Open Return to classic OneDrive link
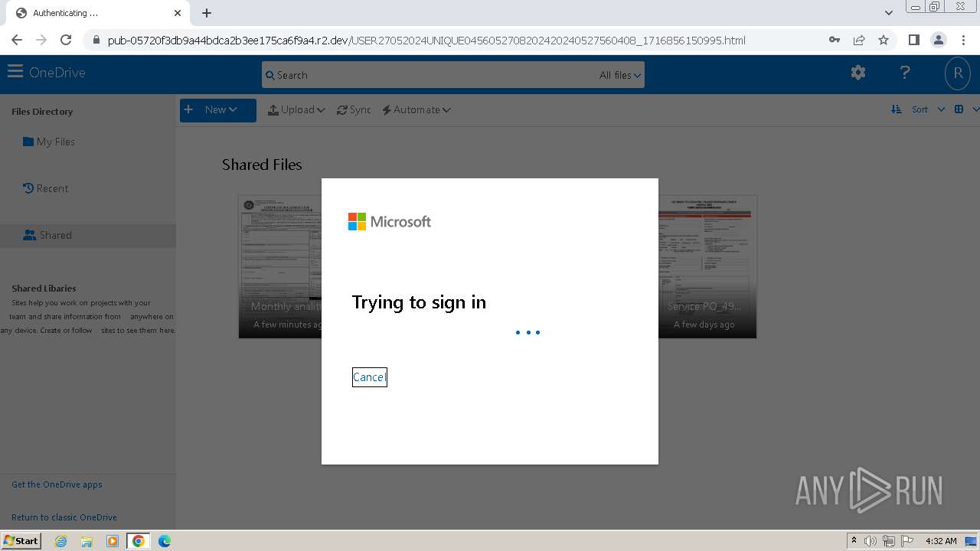The width and height of the screenshot is (980, 551). 64,517
